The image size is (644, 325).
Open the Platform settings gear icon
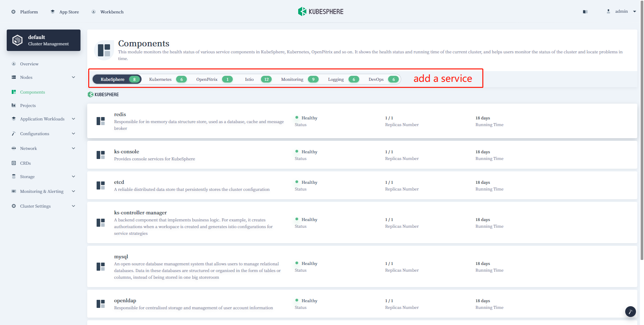(x=13, y=11)
